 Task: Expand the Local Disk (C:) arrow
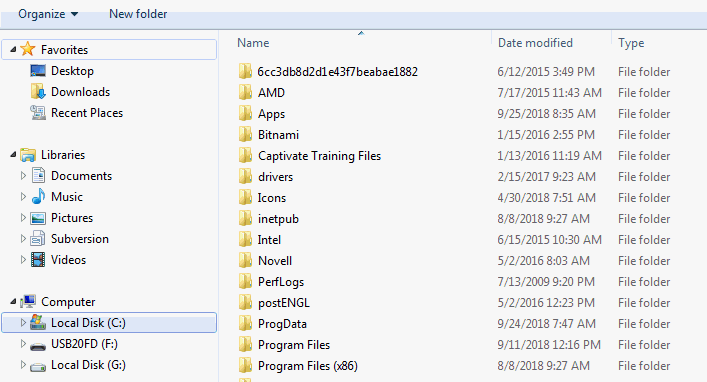point(23,322)
